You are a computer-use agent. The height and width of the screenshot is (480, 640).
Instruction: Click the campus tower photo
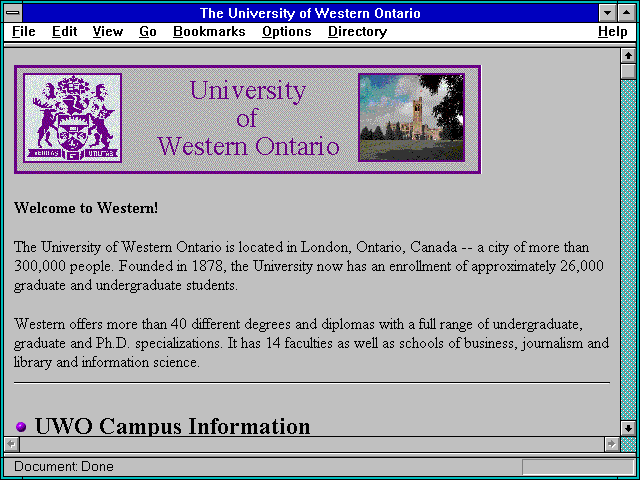click(x=411, y=118)
